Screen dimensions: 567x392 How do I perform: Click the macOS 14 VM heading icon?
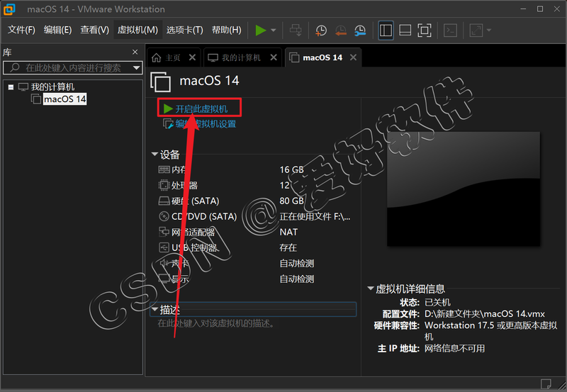tap(160, 82)
